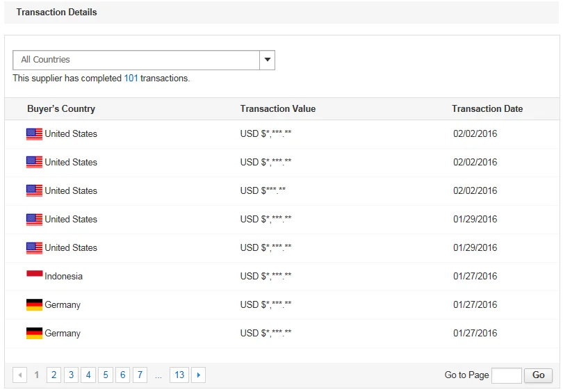This screenshot has width=563, height=392.
Task: Click the Transaction Value column header
Action: [x=277, y=108]
